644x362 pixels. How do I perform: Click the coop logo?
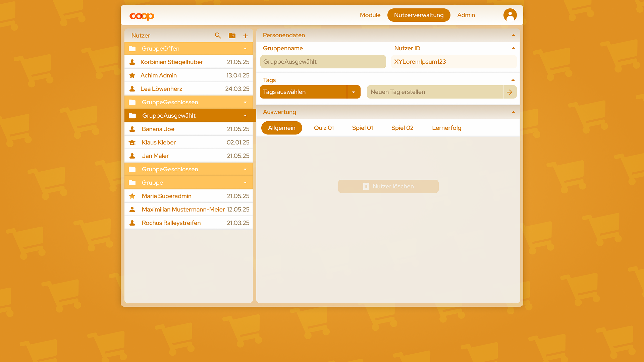142,16
